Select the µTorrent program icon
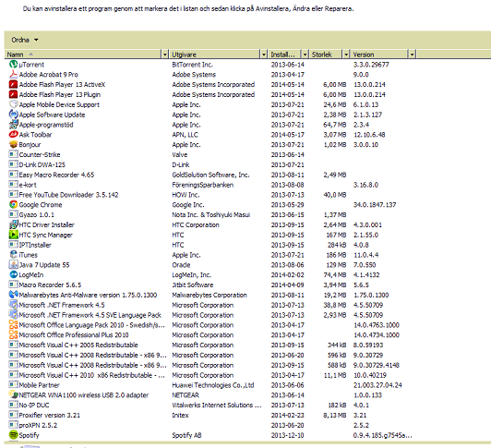491x448 pixels. pos(13,65)
